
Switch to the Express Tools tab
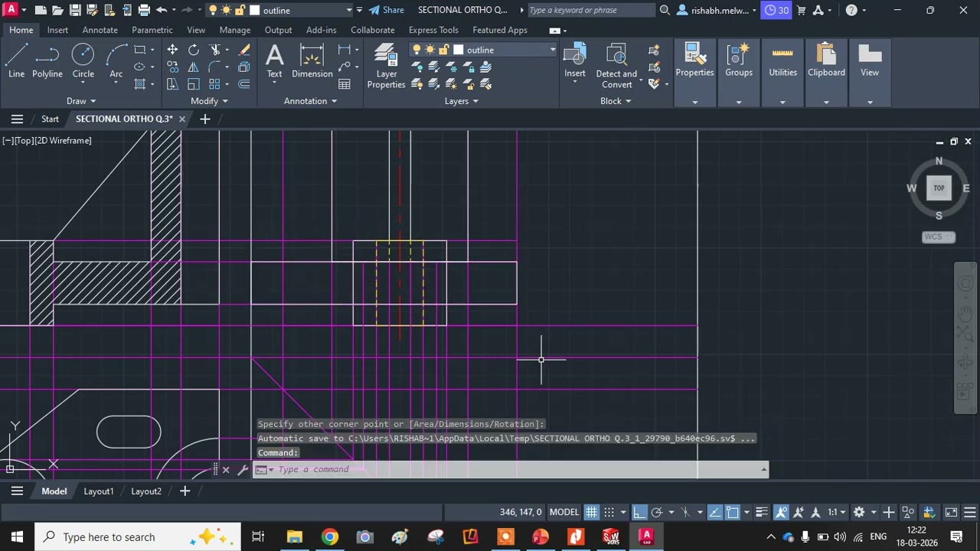click(x=433, y=30)
